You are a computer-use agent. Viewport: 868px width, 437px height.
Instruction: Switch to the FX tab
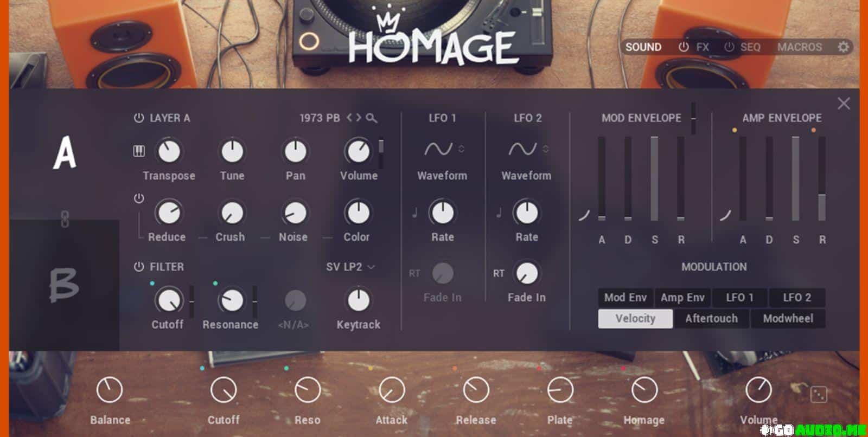703,47
